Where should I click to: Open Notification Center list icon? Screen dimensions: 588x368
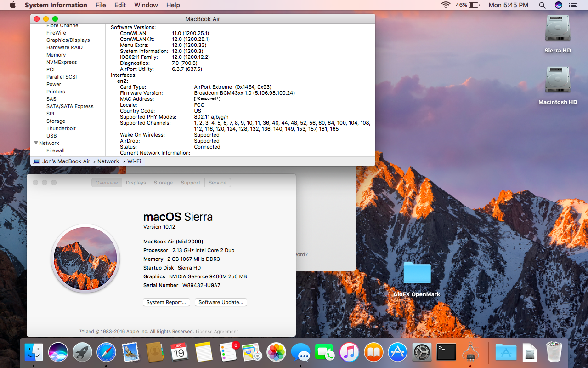573,5
